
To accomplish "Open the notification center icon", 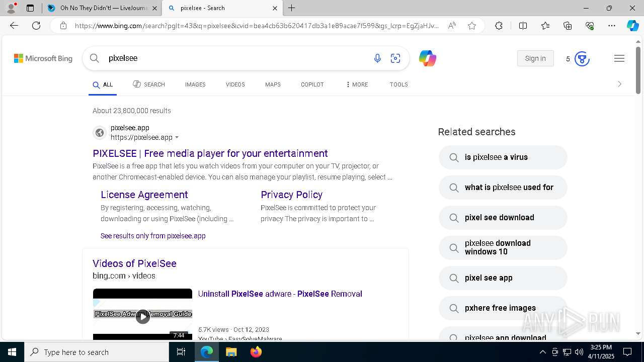I will pos(627,352).
